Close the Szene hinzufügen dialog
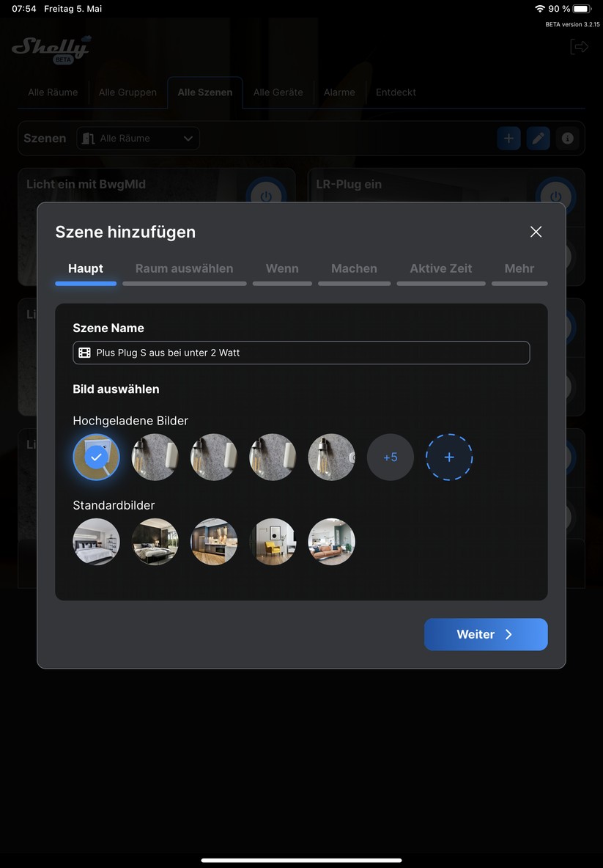Viewport: 603px width, 868px height. (536, 232)
